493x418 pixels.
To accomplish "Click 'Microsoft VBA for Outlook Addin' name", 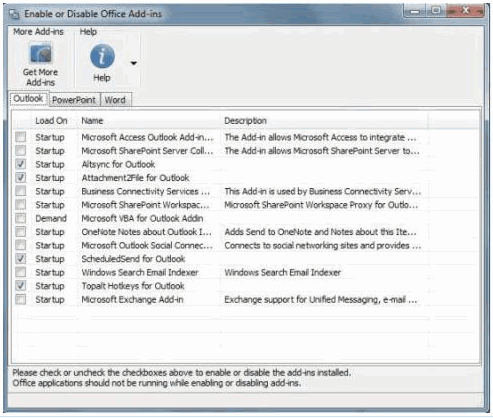I will point(142,218).
